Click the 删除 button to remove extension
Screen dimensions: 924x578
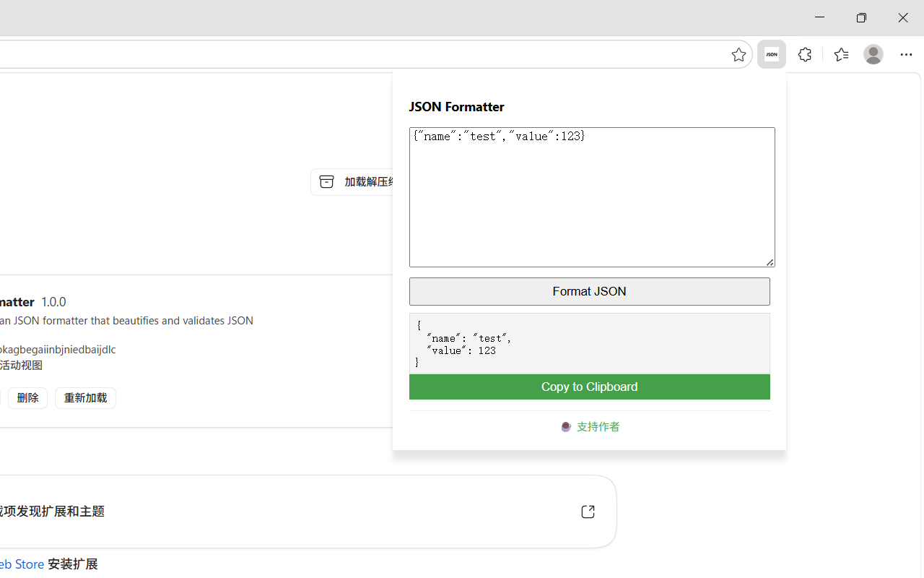click(27, 397)
